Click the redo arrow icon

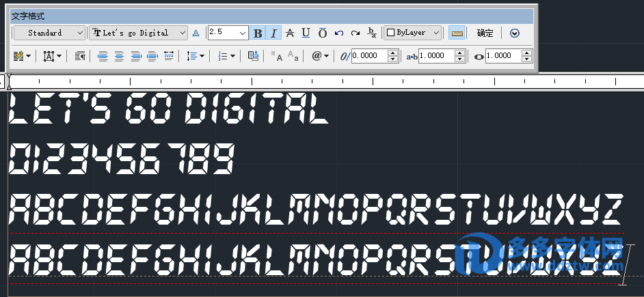pyautogui.click(x=355, y=33)
